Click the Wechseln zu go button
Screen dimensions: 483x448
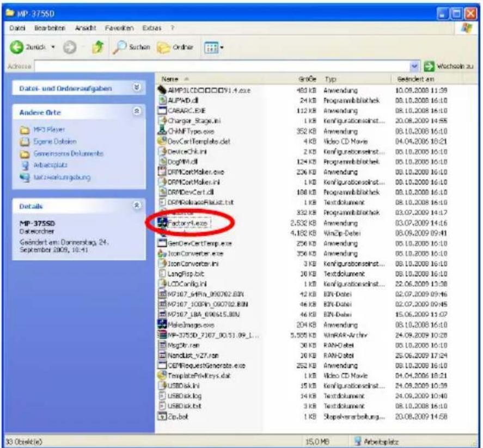(449, 66)
